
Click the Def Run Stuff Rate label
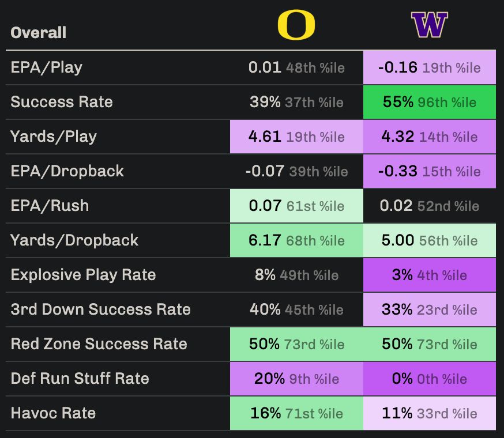click(x=80, y=379)
